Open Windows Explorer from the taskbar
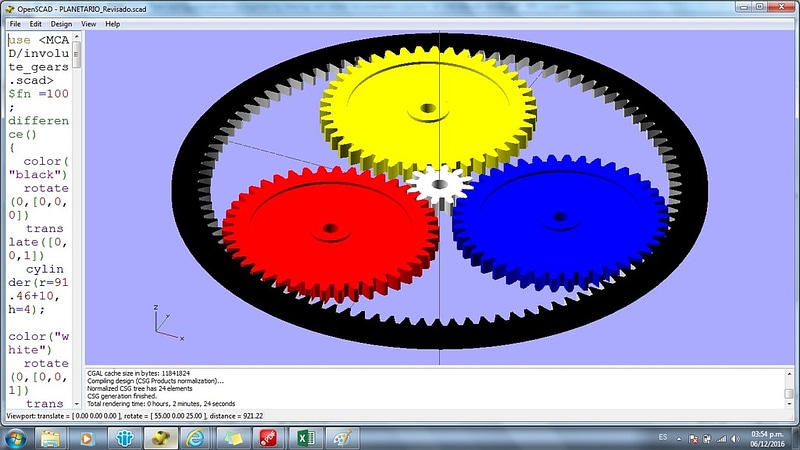This screenshot has width=800, height=450. click(x=51, y=439)
